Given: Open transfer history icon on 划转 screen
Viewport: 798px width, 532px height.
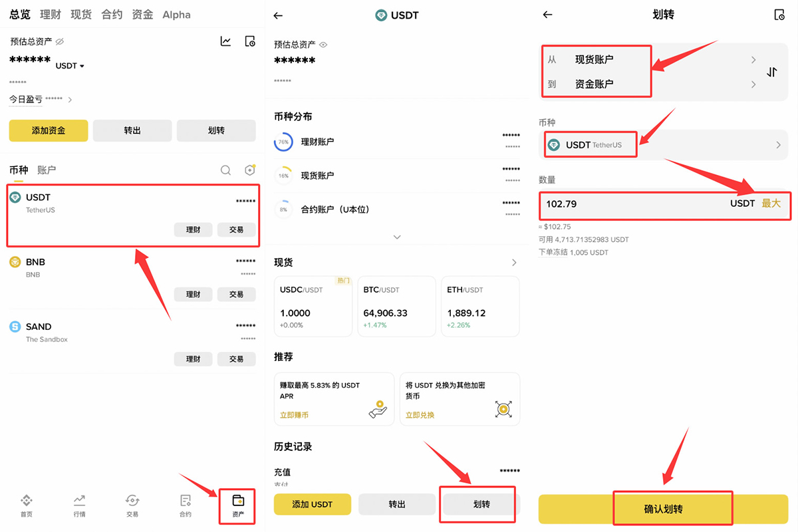Looking at the screenshot, I should tap(779, 15).
